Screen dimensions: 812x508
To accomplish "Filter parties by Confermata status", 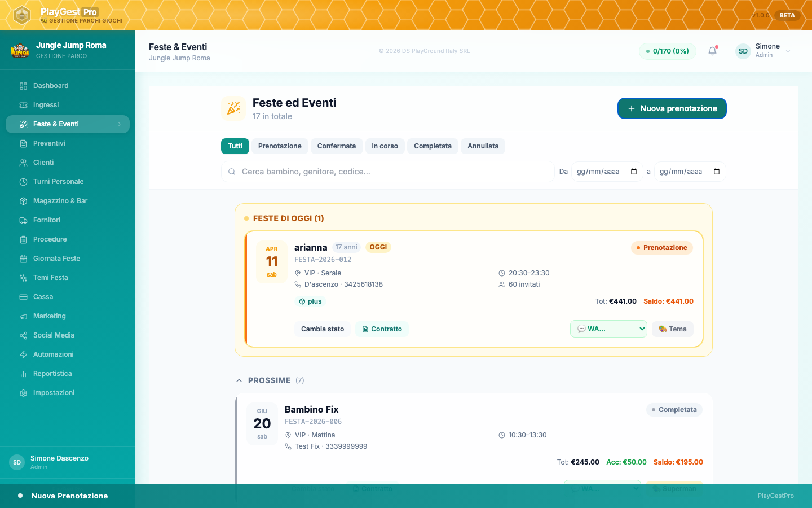I will click(336, 146).
